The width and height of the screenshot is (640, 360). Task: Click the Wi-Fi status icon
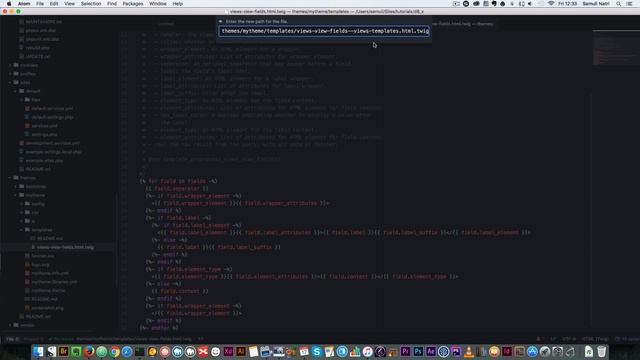(x=551, y=4)
